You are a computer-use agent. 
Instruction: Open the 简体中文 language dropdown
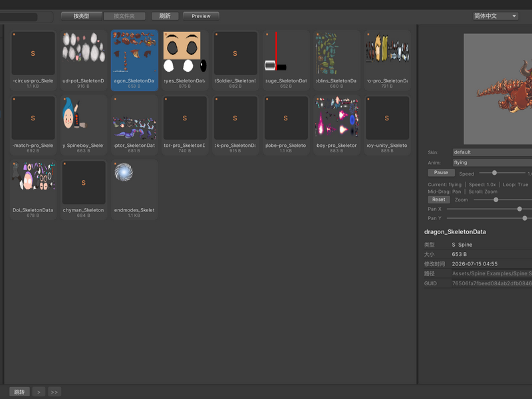point(495,16)
